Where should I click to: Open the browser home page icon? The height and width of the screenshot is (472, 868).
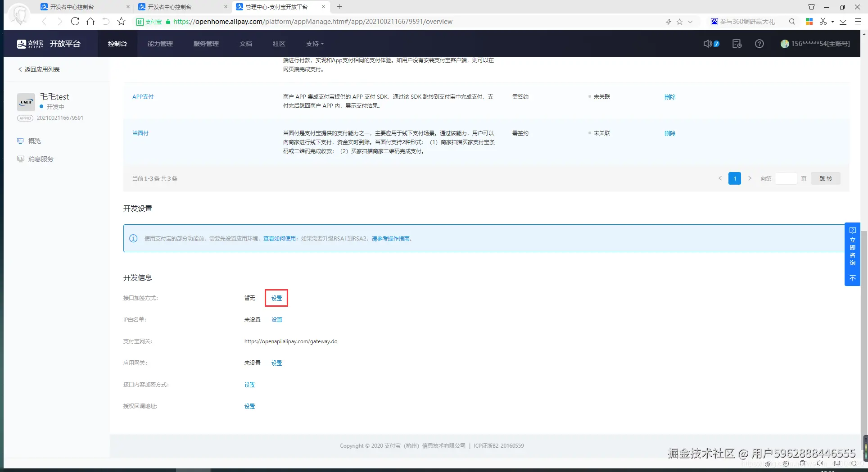[x=90, y=22]
